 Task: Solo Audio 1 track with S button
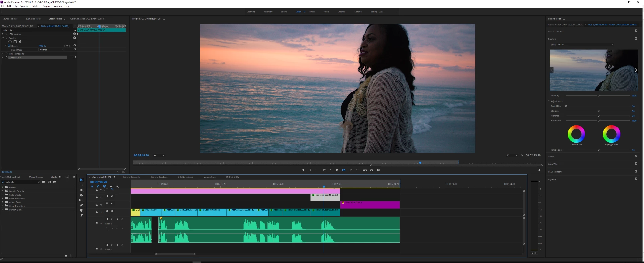(x=117, y=219)
